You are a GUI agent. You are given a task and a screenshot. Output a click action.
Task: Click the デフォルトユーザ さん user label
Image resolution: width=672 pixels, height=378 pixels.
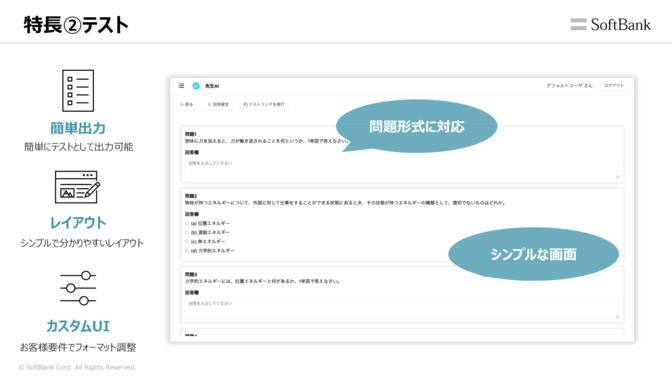click(569, 86)
